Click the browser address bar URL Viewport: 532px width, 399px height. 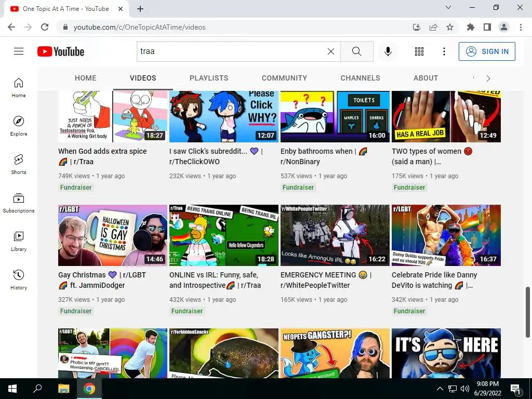(x=139, y=27)
